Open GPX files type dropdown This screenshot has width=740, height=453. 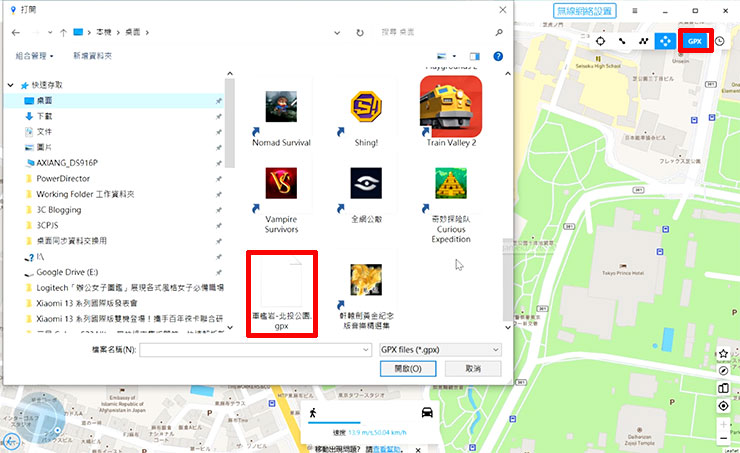[x=440, y=350]
